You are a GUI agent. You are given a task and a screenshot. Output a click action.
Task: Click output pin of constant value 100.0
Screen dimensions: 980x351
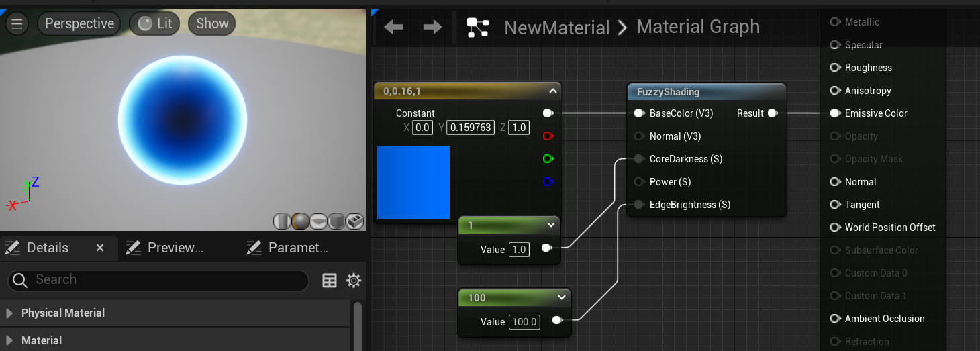(x=557, y=321)
